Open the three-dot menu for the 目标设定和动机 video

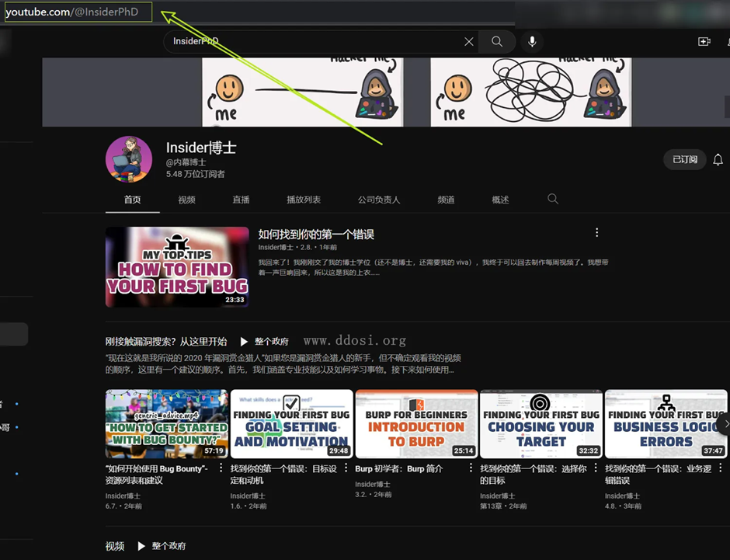pyautogui.click(x=346, y=468)
